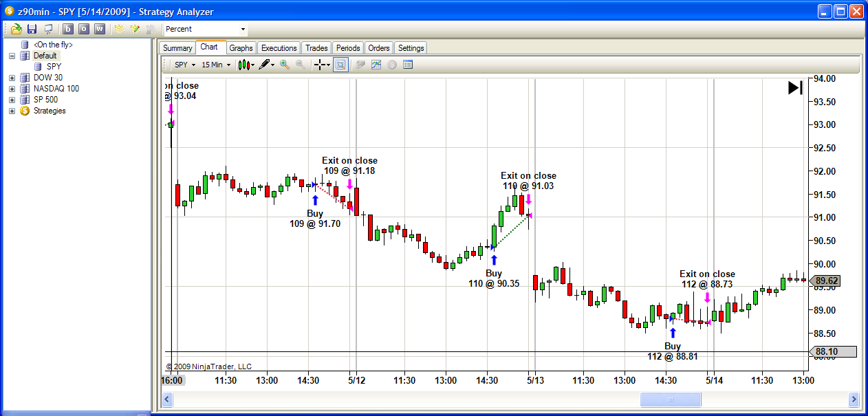Image resolution: width=868 pixels, height=416 pixels.
Task: Click the 'Buy 112 @ 88.81' label
Action: 673,351
